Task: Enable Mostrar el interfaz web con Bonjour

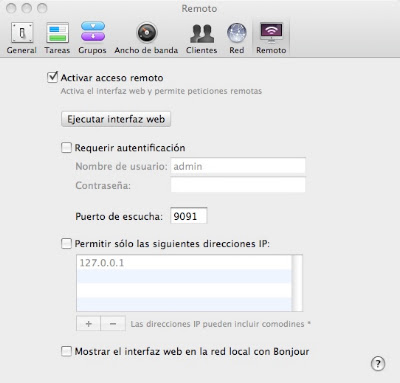Action: (x=66, y=351)
